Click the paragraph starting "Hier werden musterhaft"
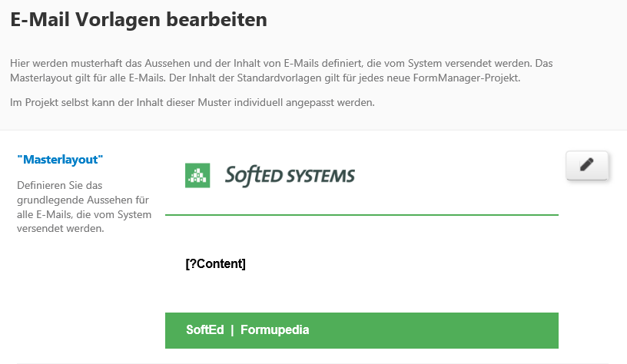Viewport: 627px width, 364px height. point(281,71)
